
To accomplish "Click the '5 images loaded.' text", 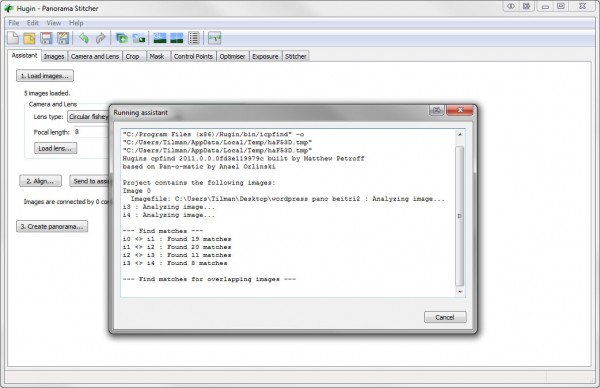I will [47, 93].
